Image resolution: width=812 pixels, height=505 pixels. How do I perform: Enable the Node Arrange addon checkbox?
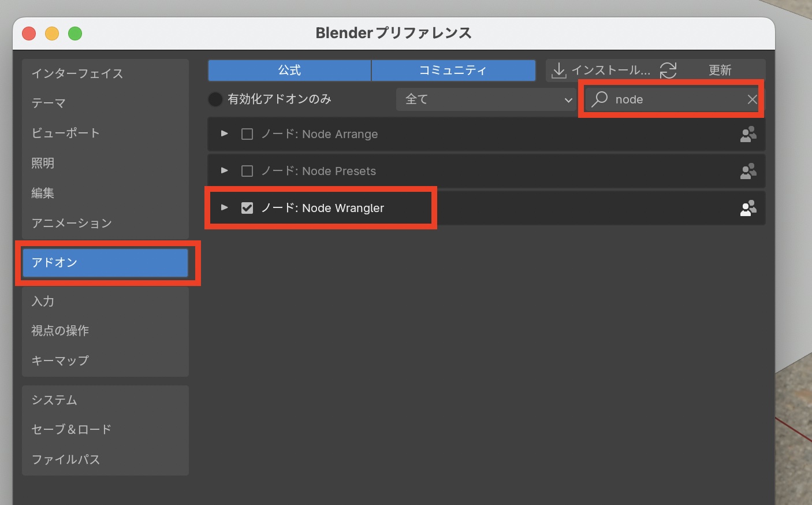[x=247, y=134]
